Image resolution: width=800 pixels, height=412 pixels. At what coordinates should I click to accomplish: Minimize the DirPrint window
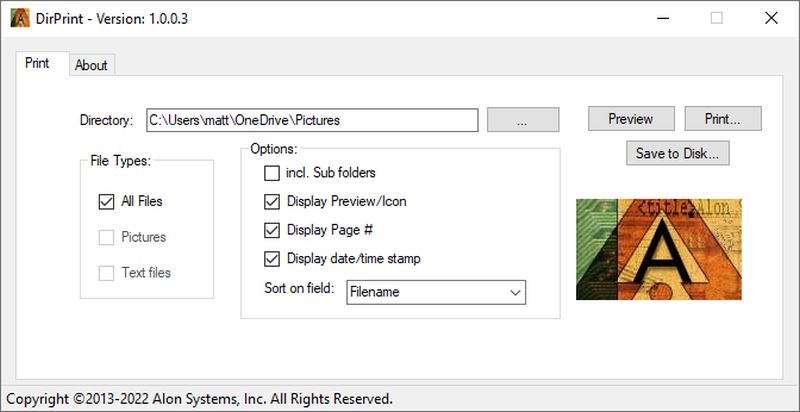[663, 18]
